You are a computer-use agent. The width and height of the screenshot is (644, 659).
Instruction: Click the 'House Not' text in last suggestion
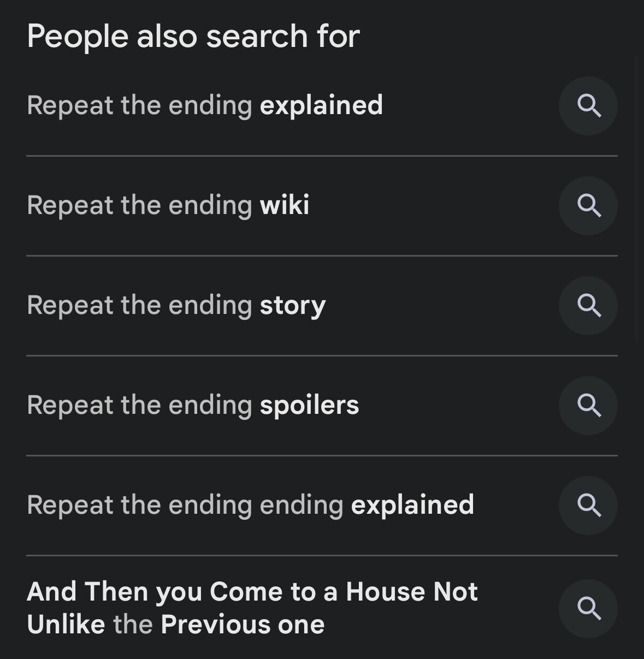click(412, 592)
